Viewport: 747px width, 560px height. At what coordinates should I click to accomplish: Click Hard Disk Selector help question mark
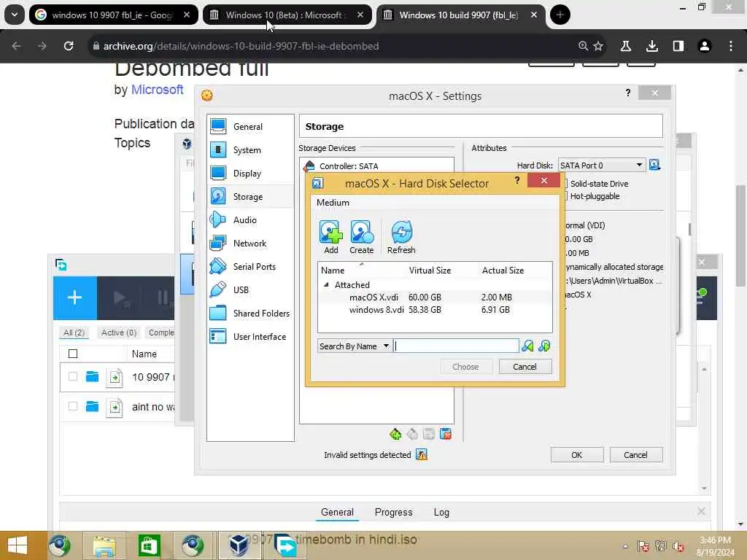517,181
